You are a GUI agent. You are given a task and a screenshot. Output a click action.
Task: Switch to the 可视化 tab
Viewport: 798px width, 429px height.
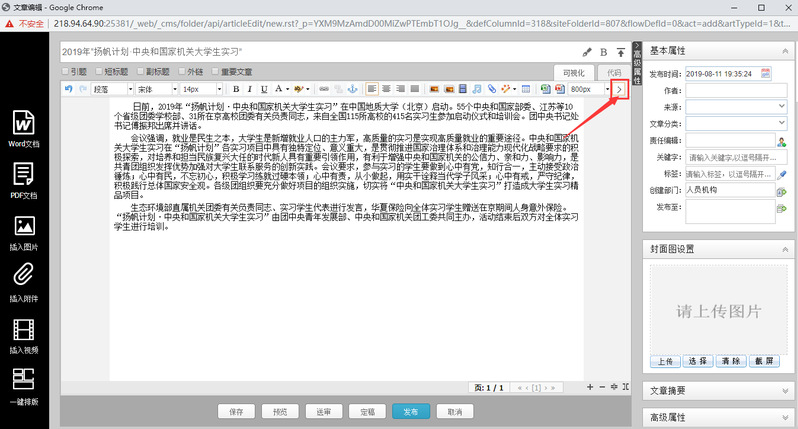tap(574, 73)
